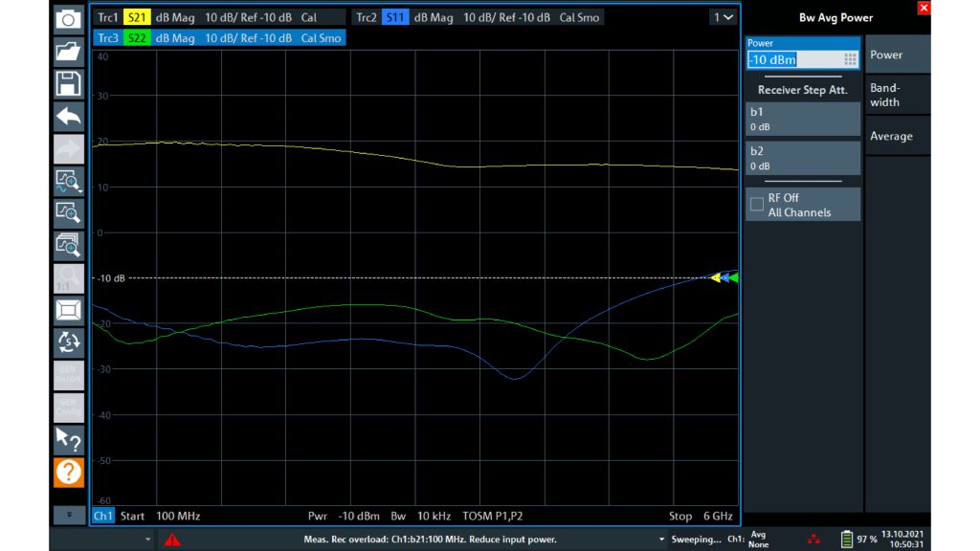Click the warning triangle in the status bar

tap(172, 539)
